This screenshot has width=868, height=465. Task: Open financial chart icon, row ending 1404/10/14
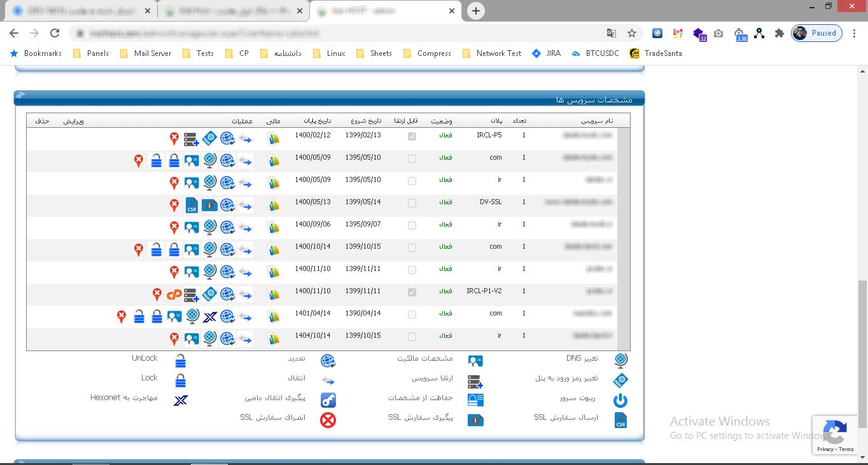pyautogui.click(x=274, y=339)
